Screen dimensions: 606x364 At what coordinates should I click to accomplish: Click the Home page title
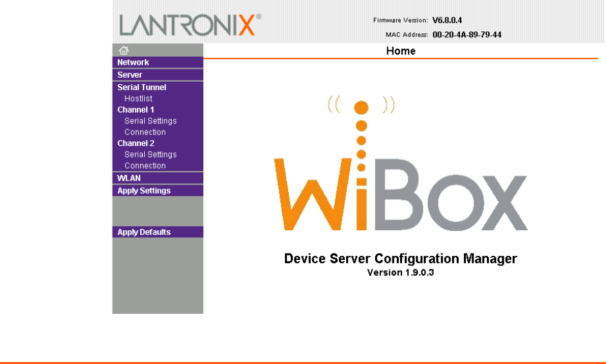(401, 51)
